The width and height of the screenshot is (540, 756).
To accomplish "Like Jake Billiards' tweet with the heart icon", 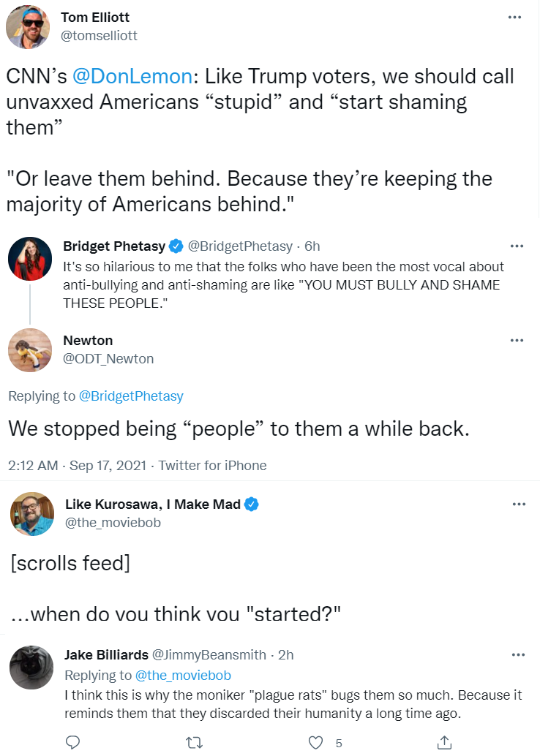I will 316,743.
